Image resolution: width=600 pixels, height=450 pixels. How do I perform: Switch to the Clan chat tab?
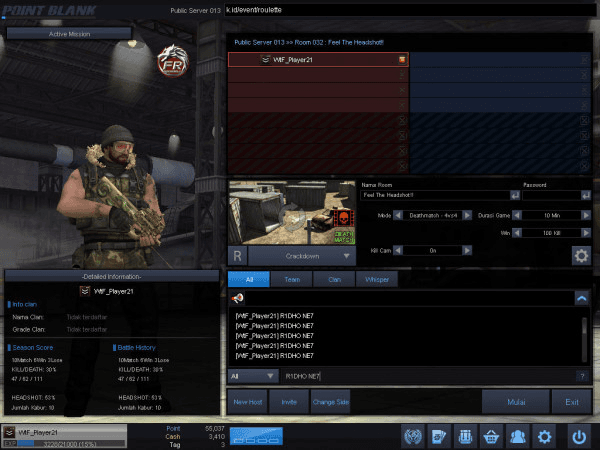tap(334, 279)
